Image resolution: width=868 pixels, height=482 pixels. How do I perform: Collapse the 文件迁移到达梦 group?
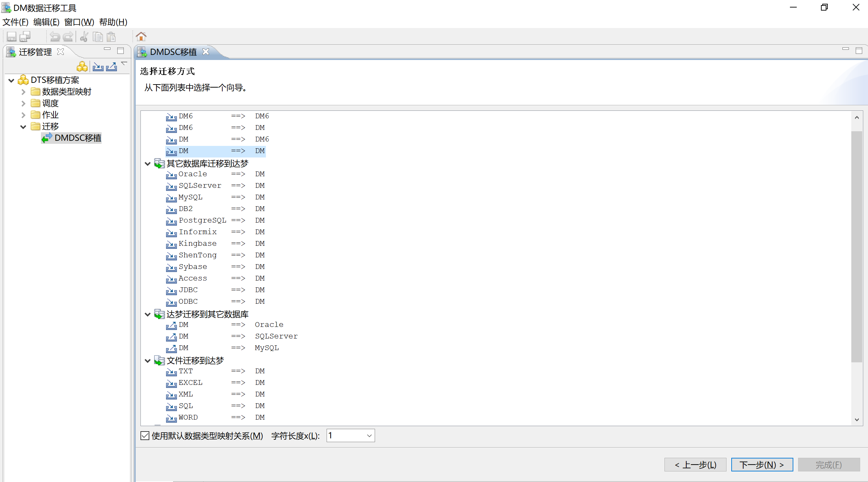click(148, 361)
